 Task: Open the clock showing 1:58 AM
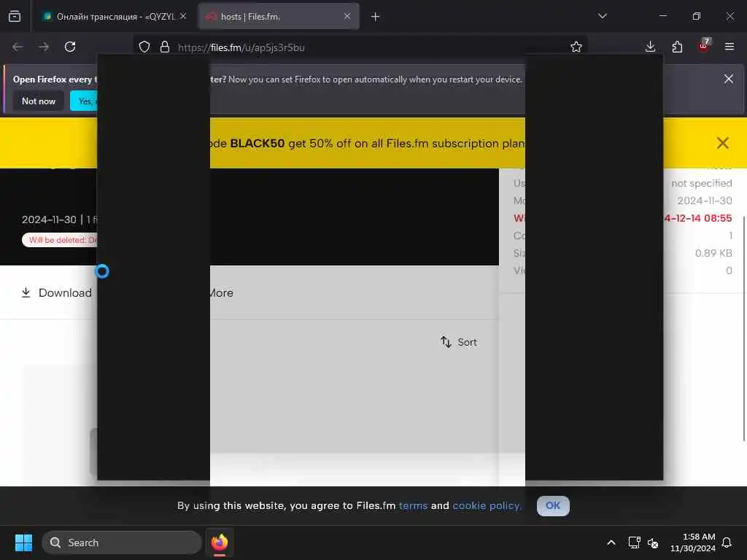click(x=693, y=542)
